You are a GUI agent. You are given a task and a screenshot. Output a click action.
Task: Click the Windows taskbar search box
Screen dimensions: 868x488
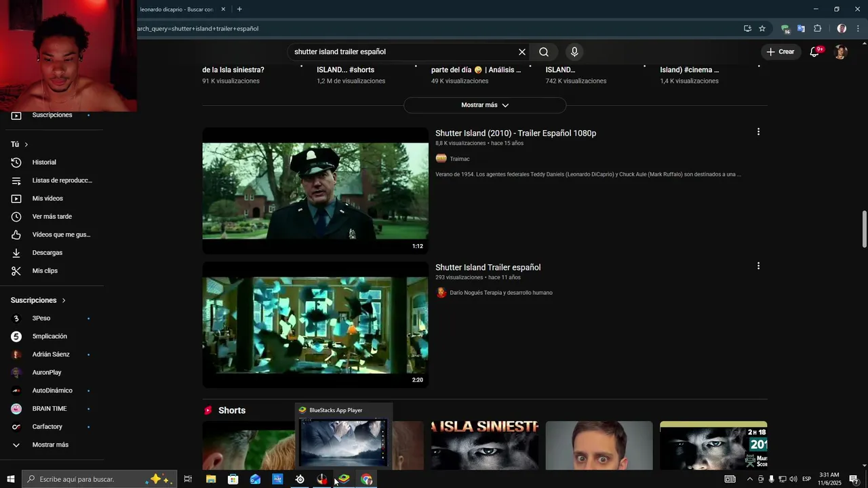click(100, 479)
